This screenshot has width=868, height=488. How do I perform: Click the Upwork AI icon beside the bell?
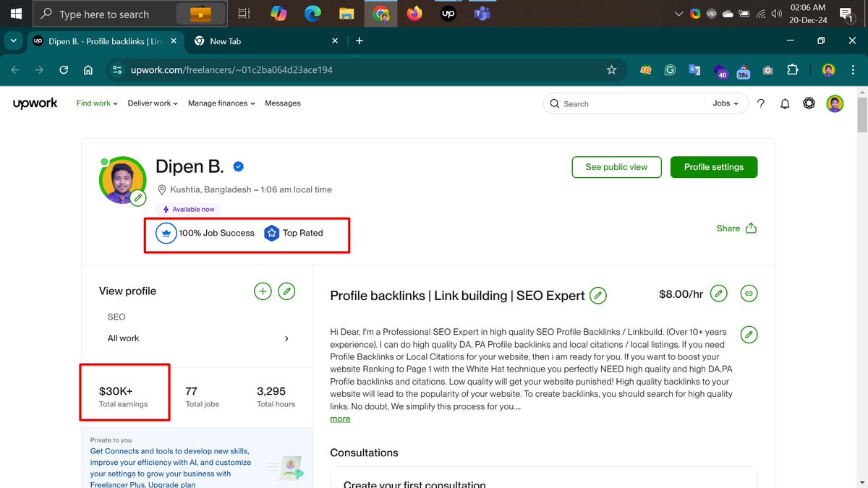[x=809, y=103]
